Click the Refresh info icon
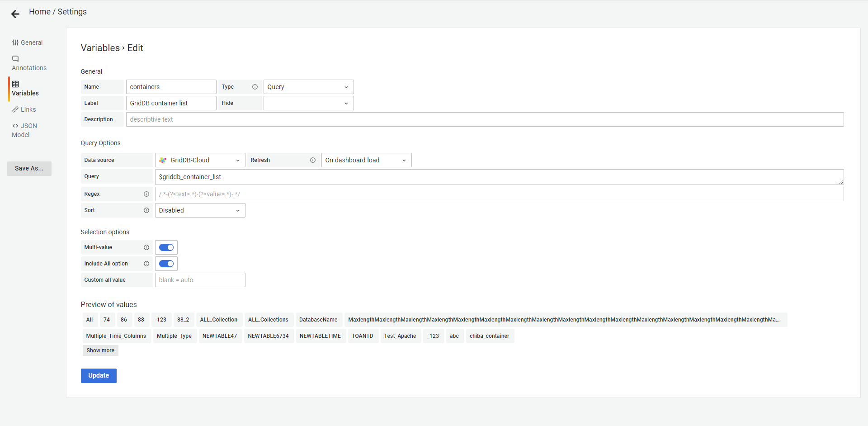Screen dimensions: 868x426 point(313,160)
